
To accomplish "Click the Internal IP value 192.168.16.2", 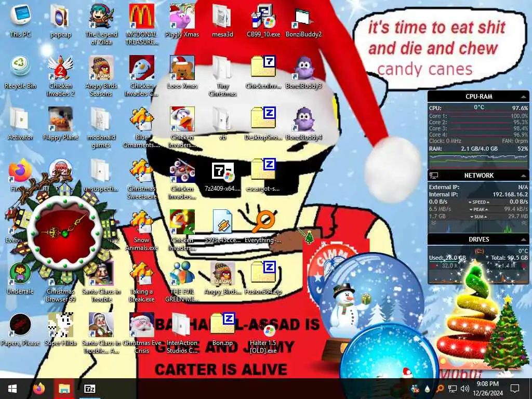I will [510, 194].
